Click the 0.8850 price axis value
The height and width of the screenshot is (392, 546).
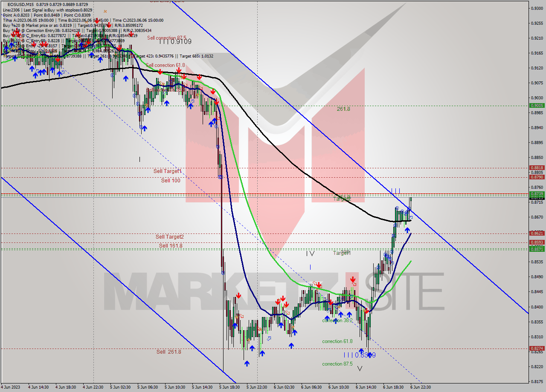[x=537, y=157]
